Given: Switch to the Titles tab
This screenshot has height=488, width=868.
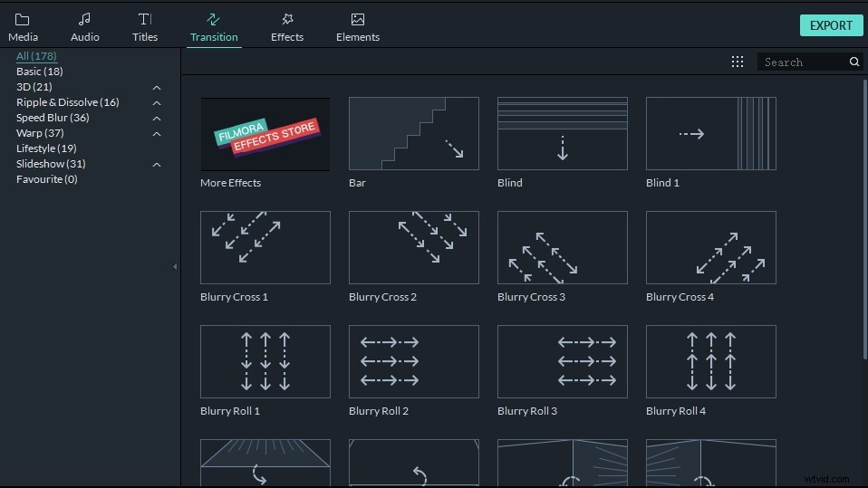Looking at the screenshot, I should (x=144, y=28).
